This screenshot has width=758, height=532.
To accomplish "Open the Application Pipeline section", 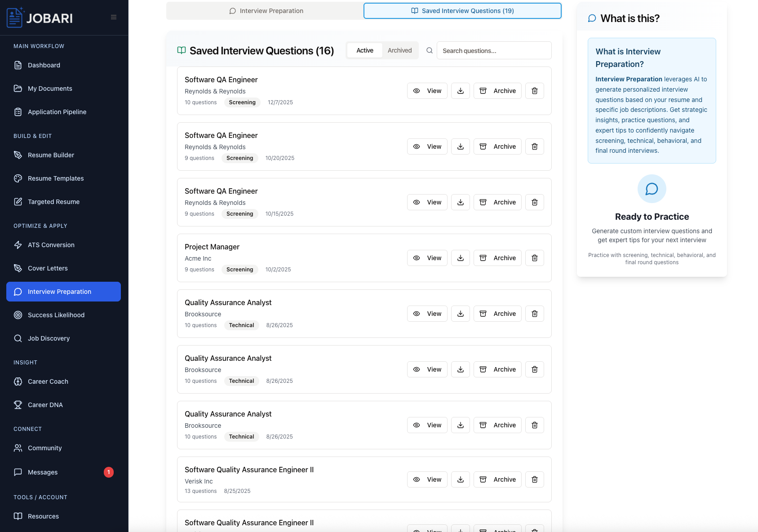I will (57, 112).
